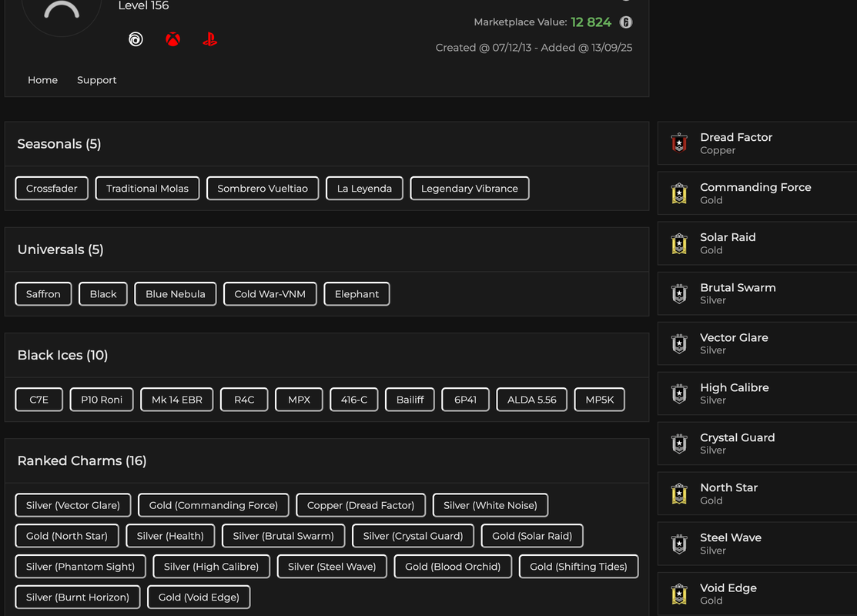857x616 pixels.
Task: Select the Traditional Molas seasonal skin
Action: [x=147, y=188]
